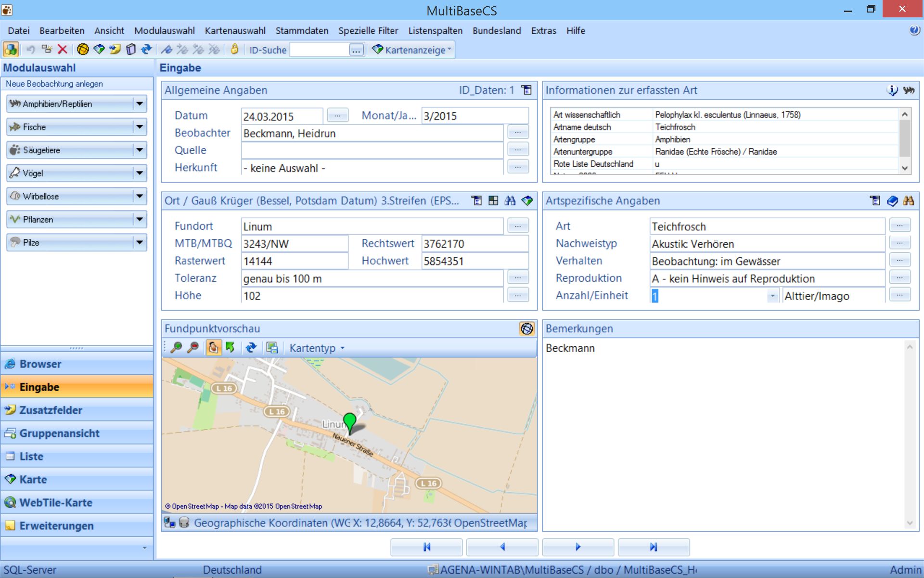This screenshot has height=578, width=924.
Task: Open the Stammdaten menu
Action: tap(302, 30)
